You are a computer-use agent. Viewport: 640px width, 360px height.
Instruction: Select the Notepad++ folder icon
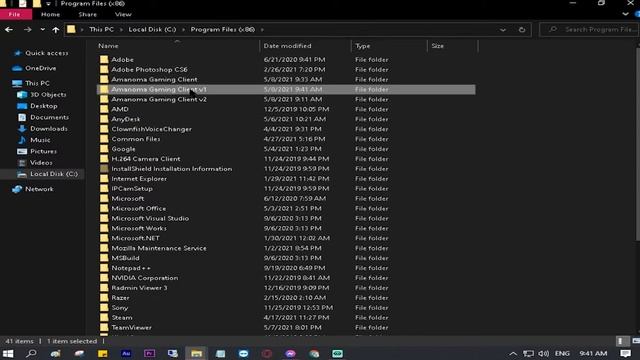[104, 268]
